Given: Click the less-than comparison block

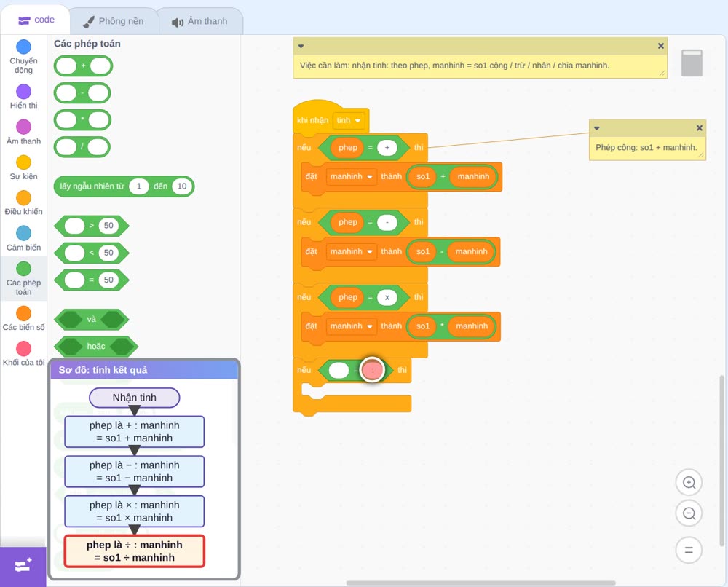Looking at the screenshot, I should (x=92, y=253).
